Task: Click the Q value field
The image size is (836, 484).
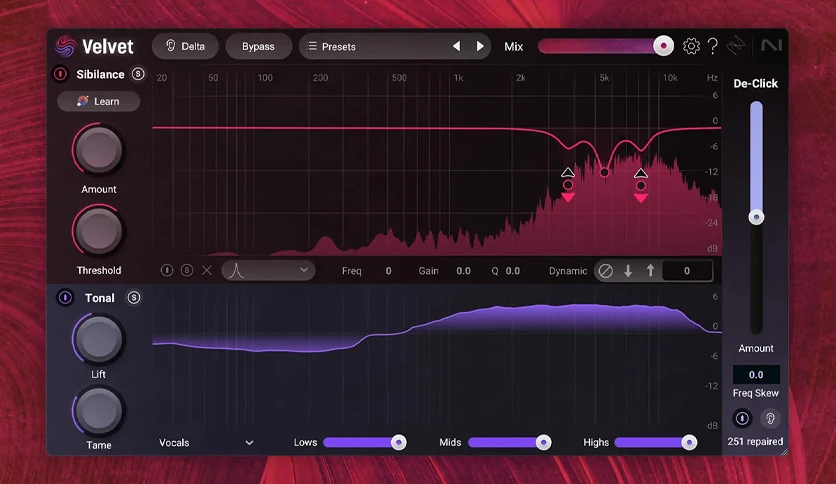Action: click(512, 271)
